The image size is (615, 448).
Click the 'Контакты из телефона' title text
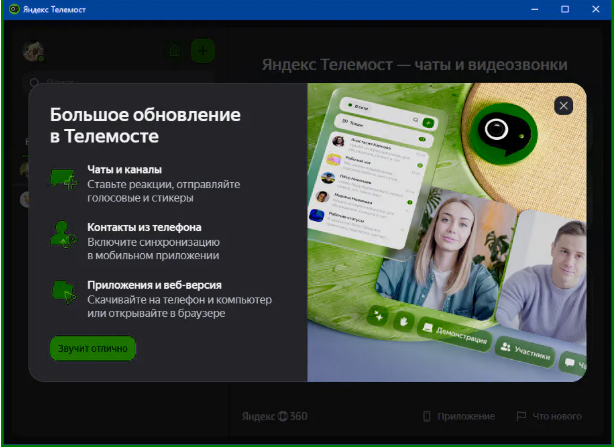(144, 227)
